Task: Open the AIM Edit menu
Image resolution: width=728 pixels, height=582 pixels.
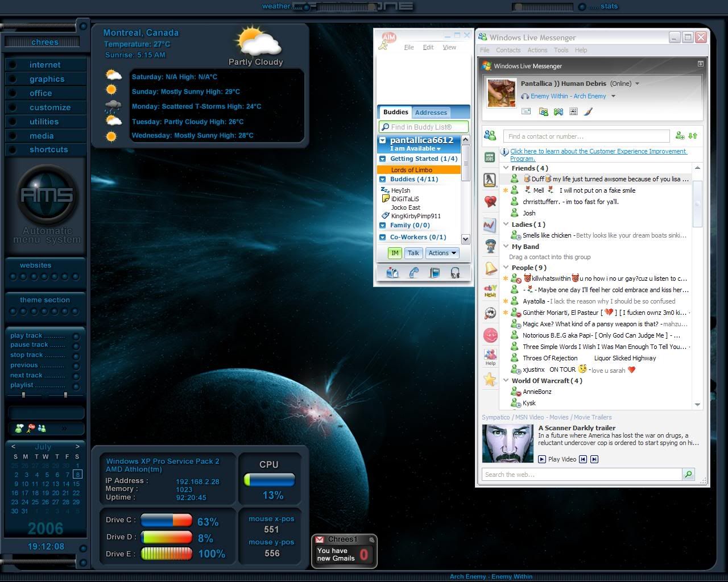Action: tap(428, 47)
